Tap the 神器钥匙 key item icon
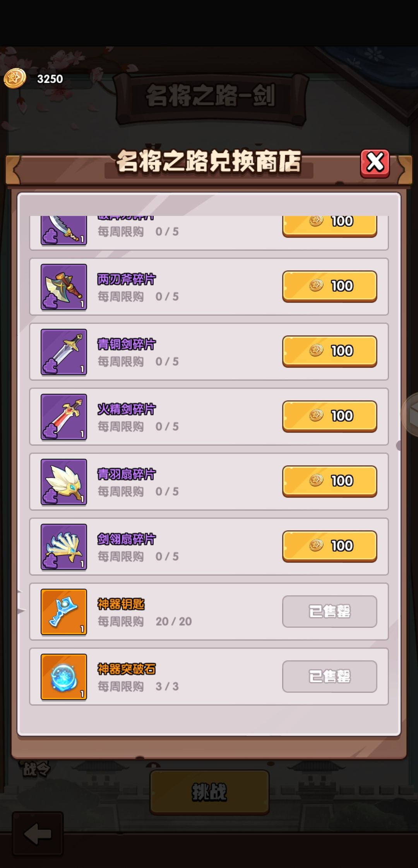 [x=64, y=612]
